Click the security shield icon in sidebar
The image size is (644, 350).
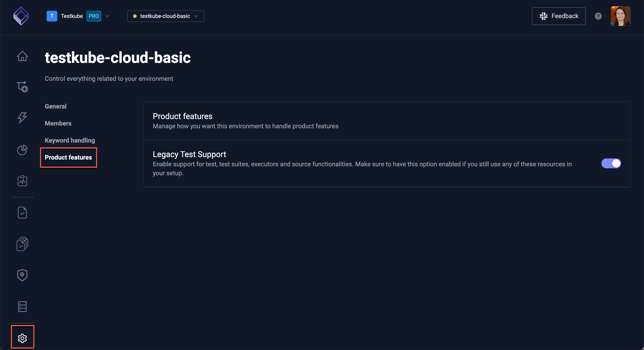[x=22, y=275]
